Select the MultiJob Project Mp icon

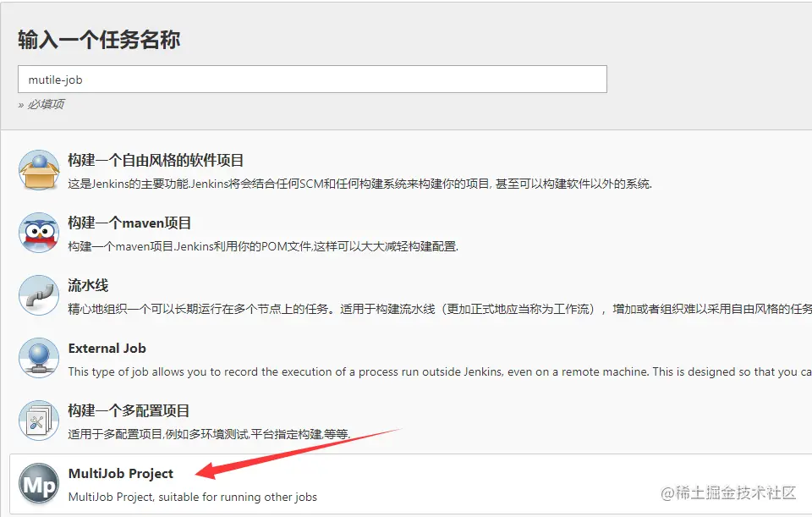point(39,484)
